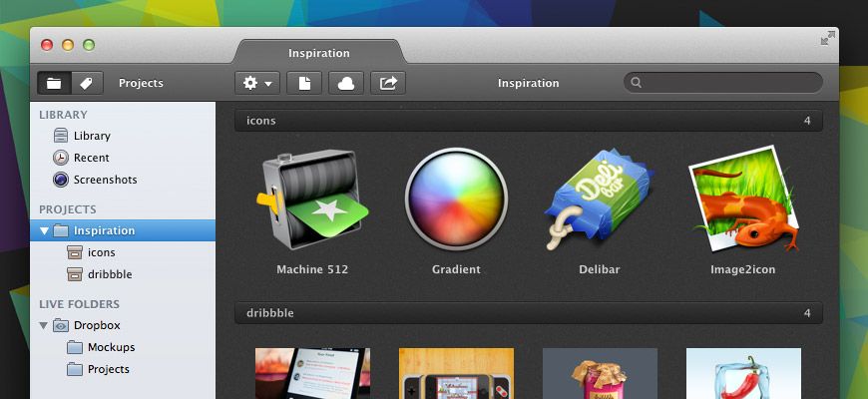This screenshot has width=868, height=399.
Task: Select the Inspiration project row
Action: (x=123, y=230)
